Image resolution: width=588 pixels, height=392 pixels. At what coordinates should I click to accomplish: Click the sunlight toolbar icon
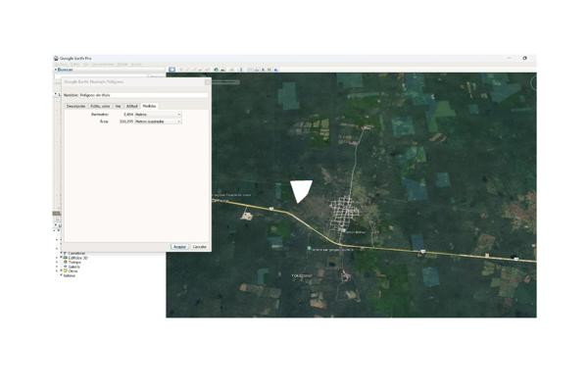coord(223,70)
